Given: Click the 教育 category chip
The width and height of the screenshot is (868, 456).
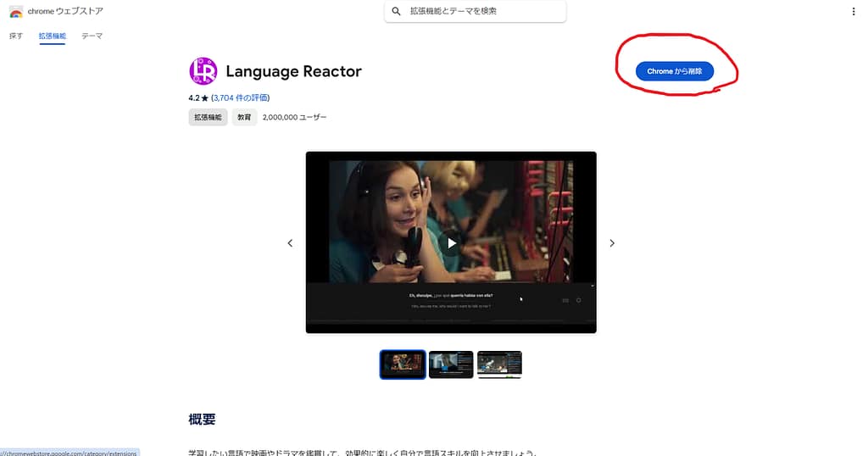Looking at the screenshot, I should [x=244, y=118].
